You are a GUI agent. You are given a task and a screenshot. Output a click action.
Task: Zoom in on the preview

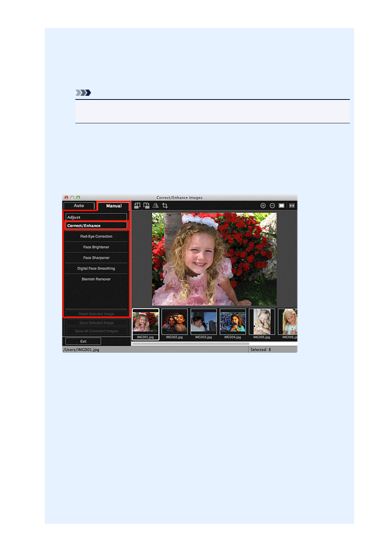pos(263,206)
